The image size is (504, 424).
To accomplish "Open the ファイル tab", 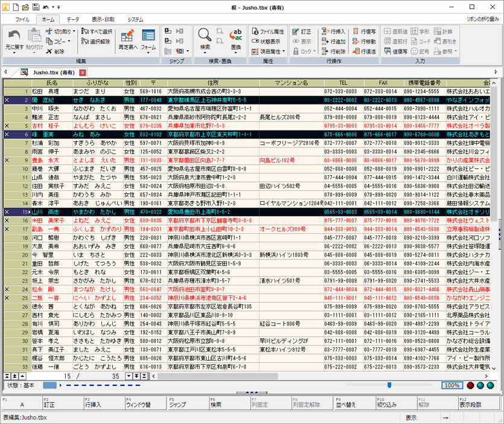I will (x=22, y=19).
